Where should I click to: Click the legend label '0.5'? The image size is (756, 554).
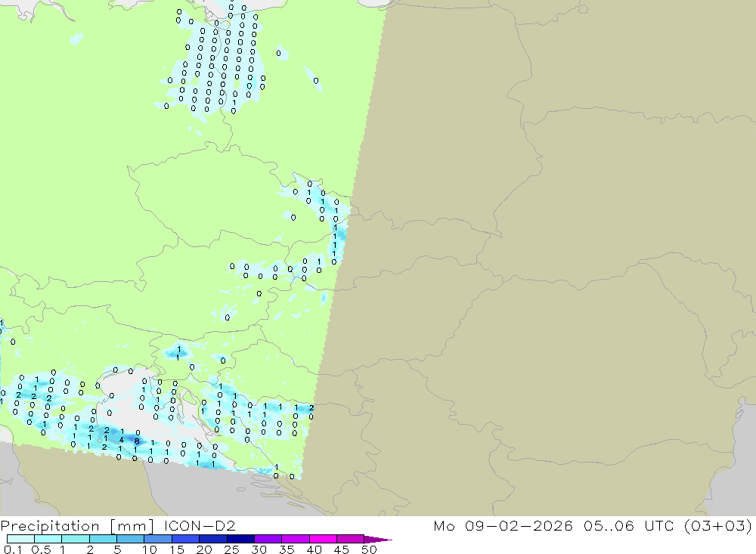[41, 549]
